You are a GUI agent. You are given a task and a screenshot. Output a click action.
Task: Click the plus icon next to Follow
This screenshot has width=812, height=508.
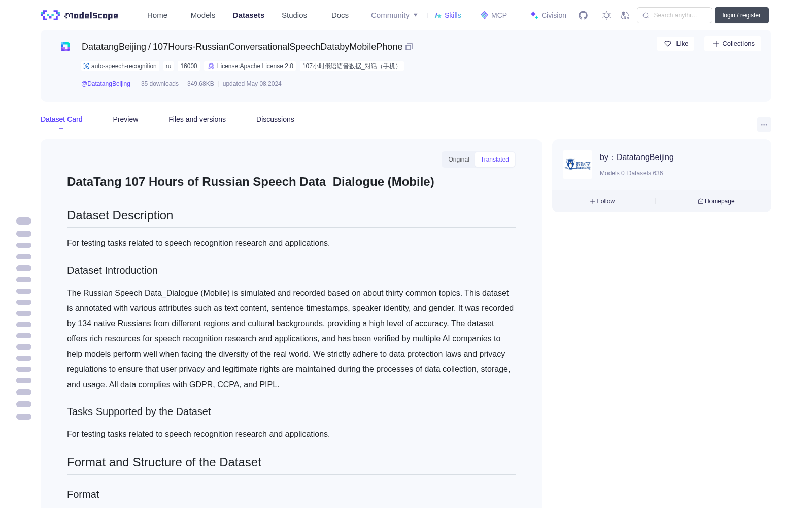(593, 201)
